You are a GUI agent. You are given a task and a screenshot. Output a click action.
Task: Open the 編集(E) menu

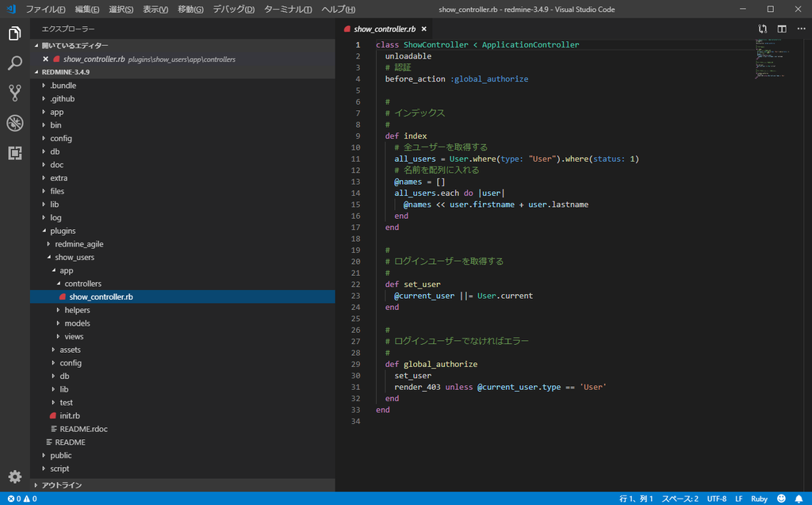point(87,10)
